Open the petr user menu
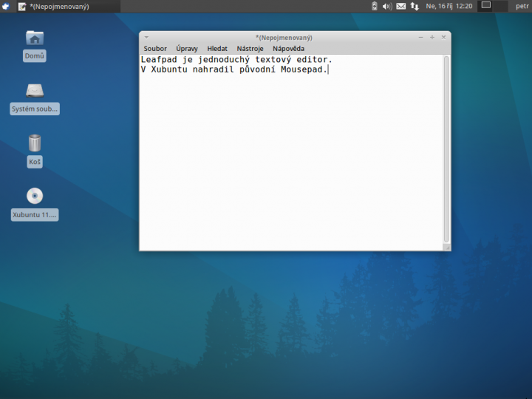 coord(522,6)
